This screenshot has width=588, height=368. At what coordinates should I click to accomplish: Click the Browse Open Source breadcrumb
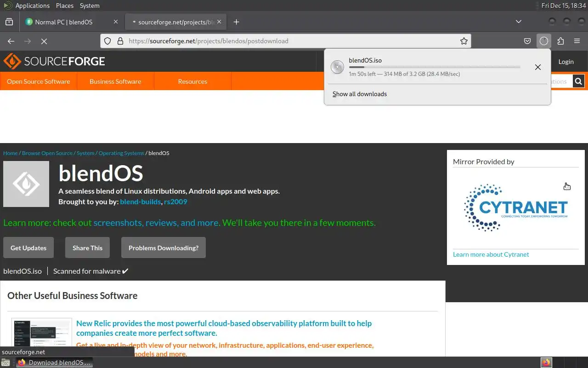pyautogui.click(x=47, y=153)
